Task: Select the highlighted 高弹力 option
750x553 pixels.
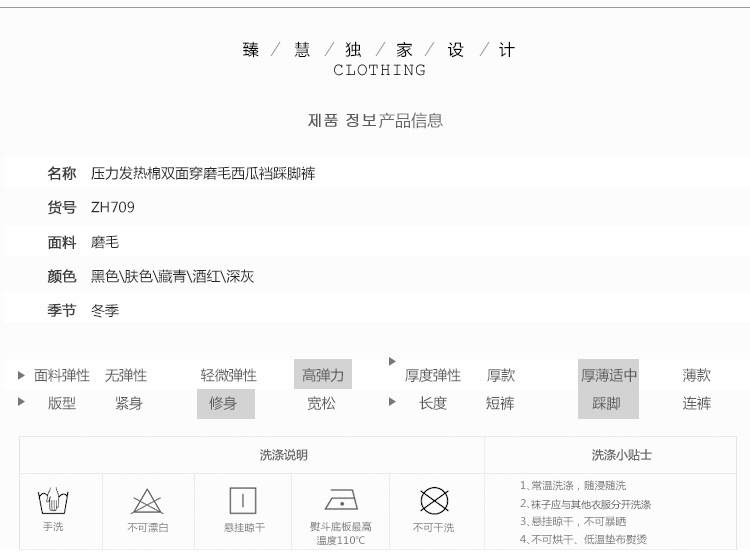Action: click(323, 375)
